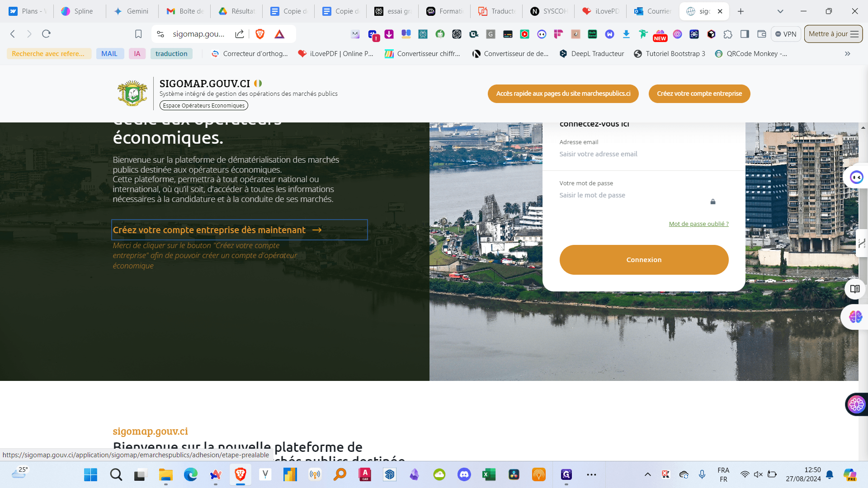
Task: Go back to previous page
Action: pos(13,34)
